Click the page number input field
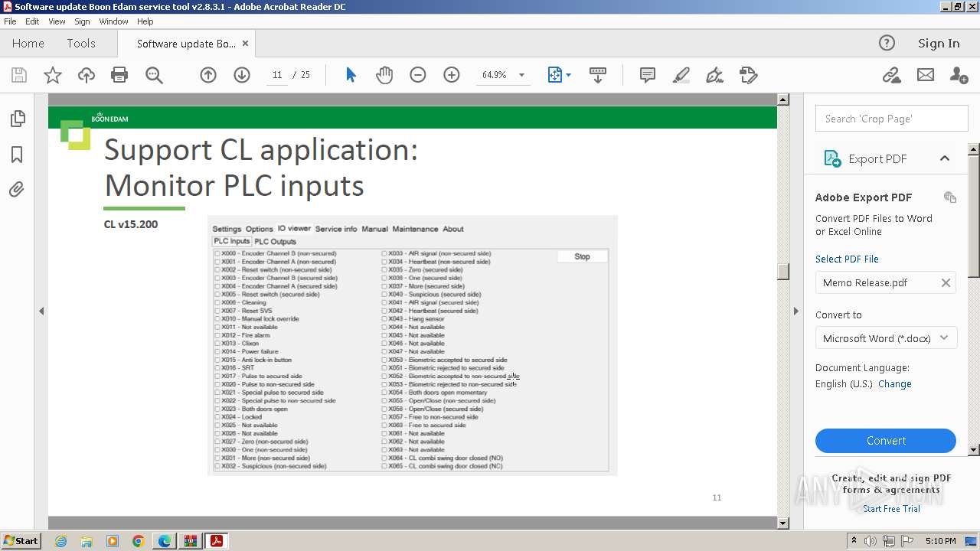 277,75
